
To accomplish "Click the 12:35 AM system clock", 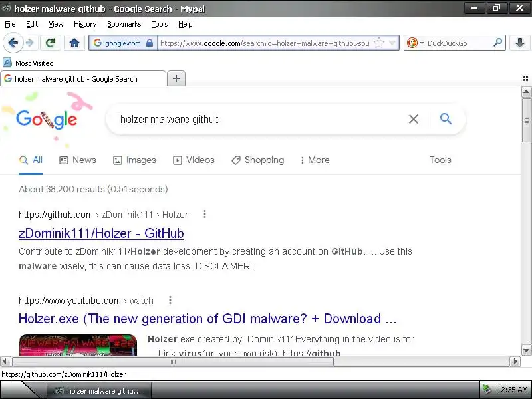I will point(512,390).
